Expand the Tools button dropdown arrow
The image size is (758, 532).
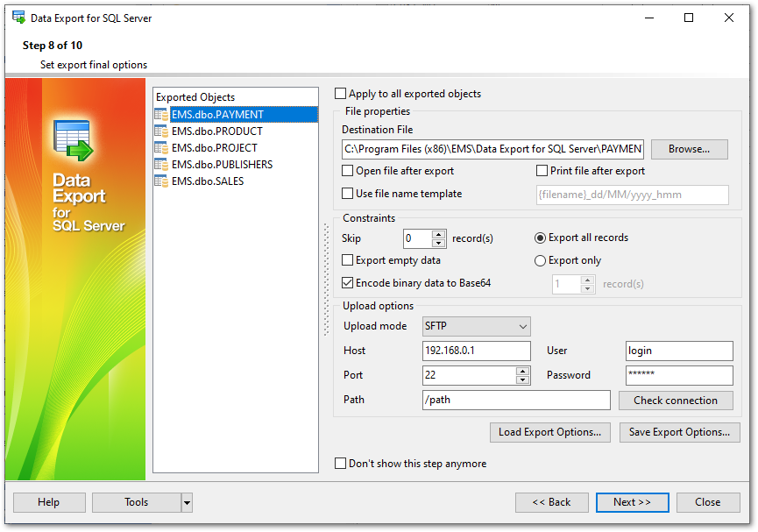[187, 502]
